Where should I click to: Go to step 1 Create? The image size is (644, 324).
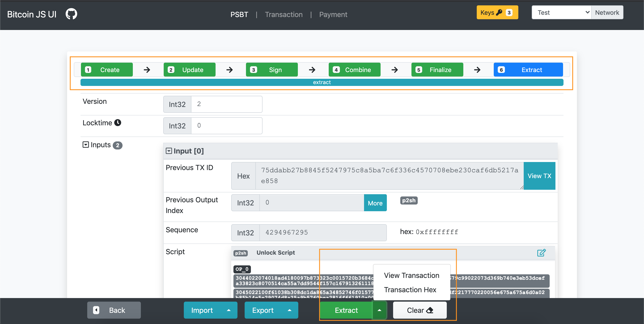point(107,70)
